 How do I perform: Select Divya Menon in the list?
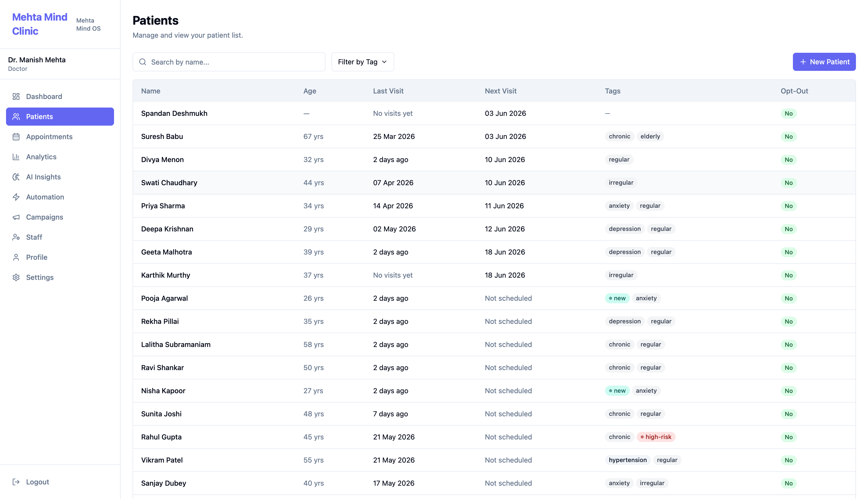point(494,160)
